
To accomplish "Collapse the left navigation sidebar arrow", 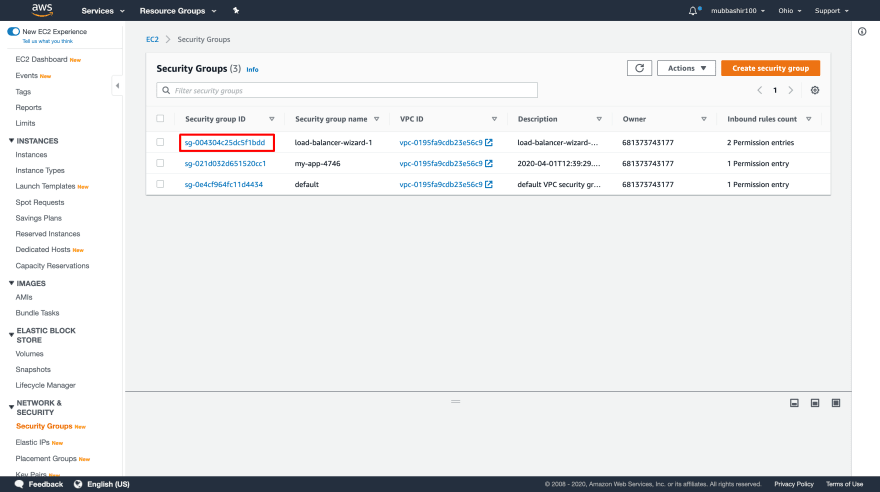I will click(117, 86).
